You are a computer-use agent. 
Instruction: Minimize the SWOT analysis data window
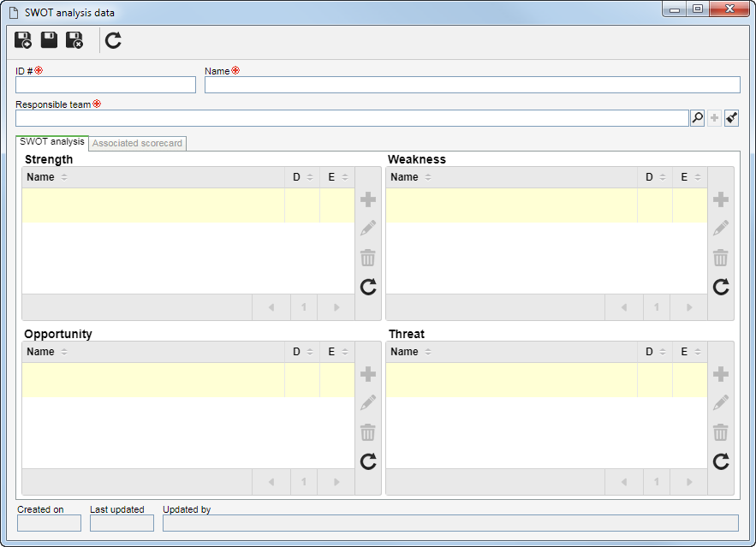point(675,9)
